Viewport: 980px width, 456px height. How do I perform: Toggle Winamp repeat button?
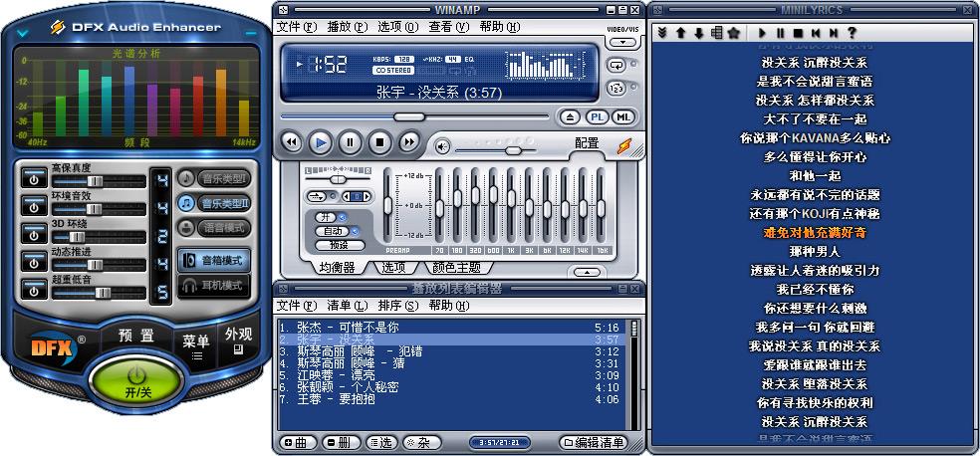[x=616, y=65]
